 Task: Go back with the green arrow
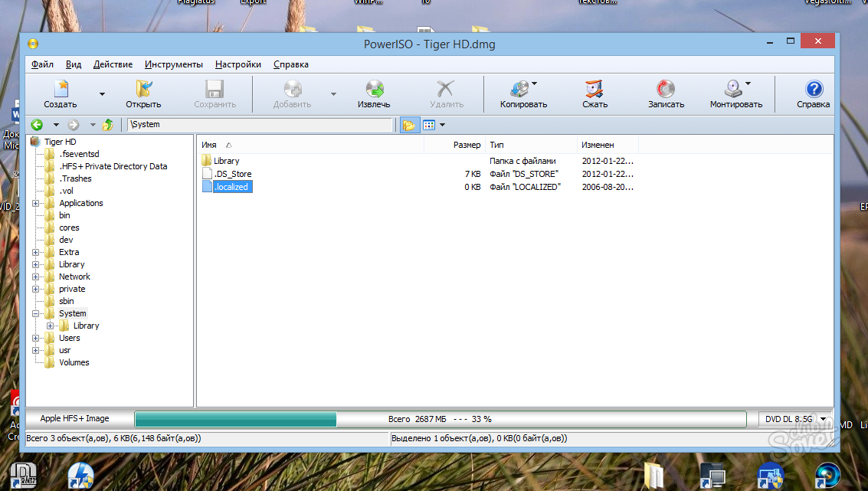point(37,125)
